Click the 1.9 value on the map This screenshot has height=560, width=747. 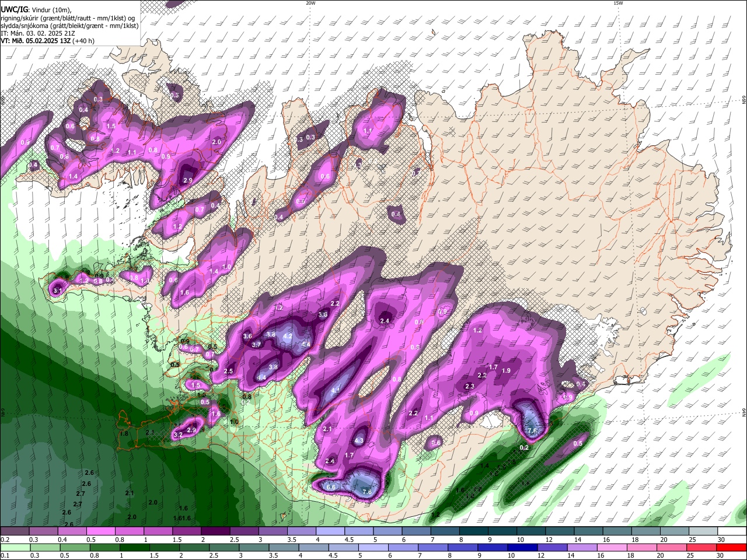[x=507, y=370]
